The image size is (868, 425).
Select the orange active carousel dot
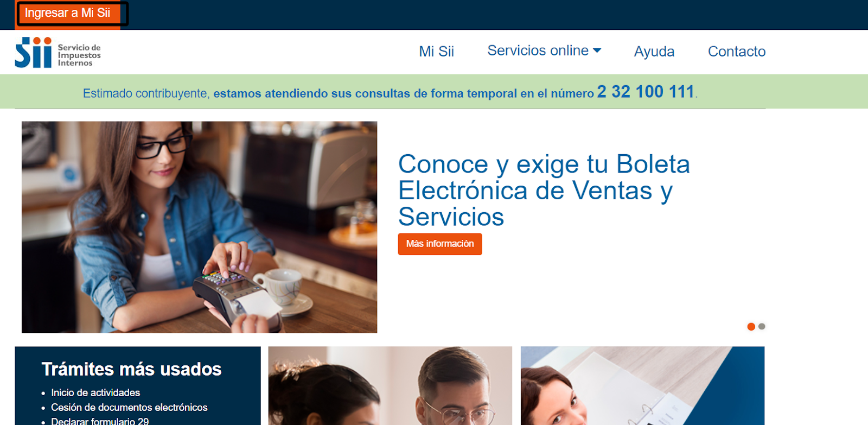tap(751, 326)
